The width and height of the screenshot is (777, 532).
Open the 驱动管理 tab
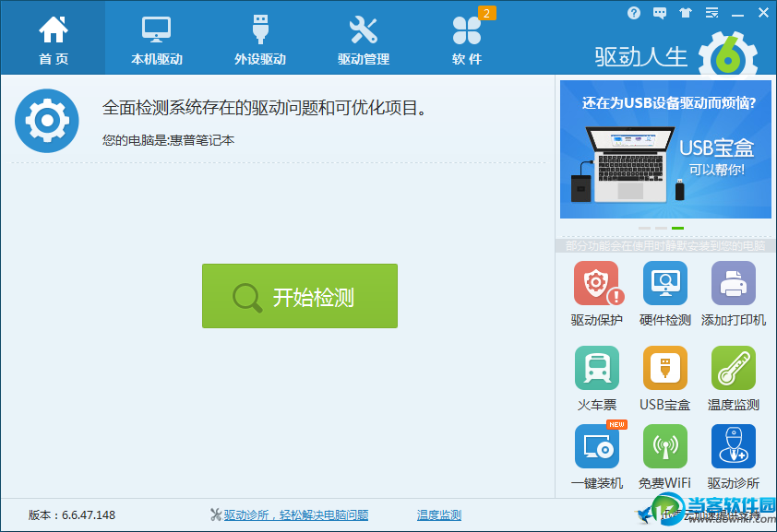click(364, 38)
